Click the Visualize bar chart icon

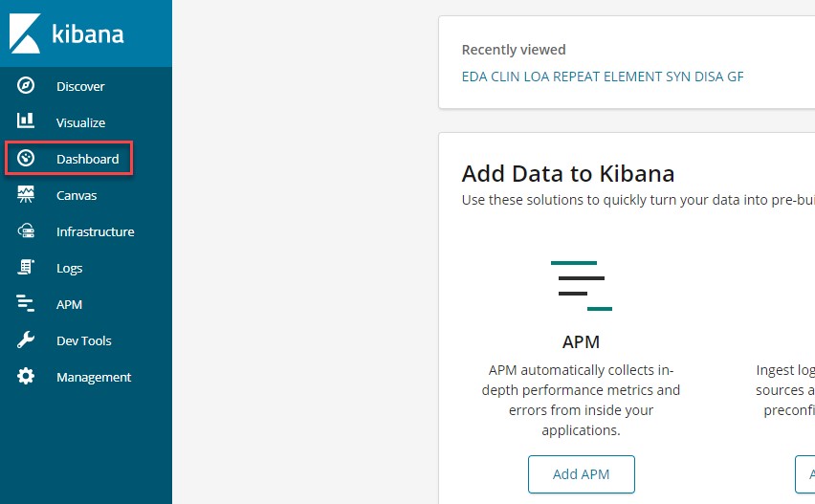tap(26, 121)
